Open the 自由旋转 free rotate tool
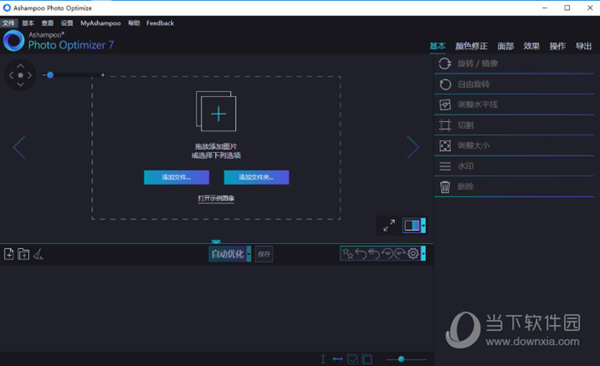 (514, 84)
